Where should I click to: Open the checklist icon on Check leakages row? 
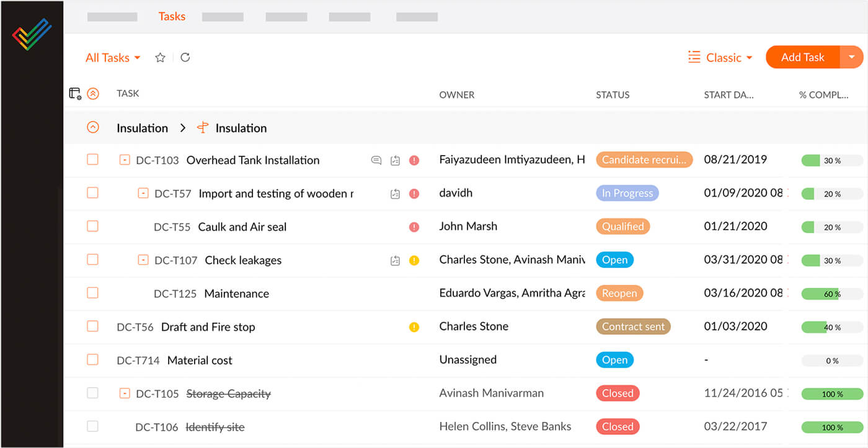pos(395,261)
